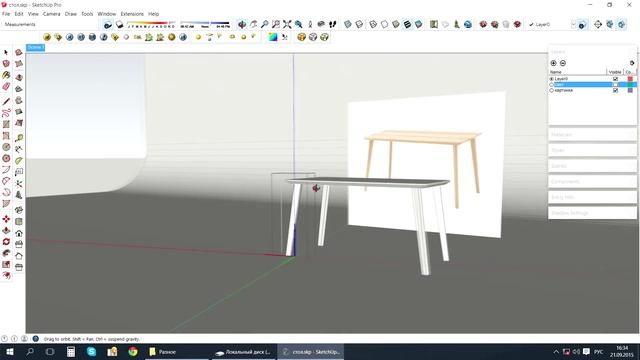Open the Layer0 toolbar dropdown
640x360 pixels.
(573, 24)
